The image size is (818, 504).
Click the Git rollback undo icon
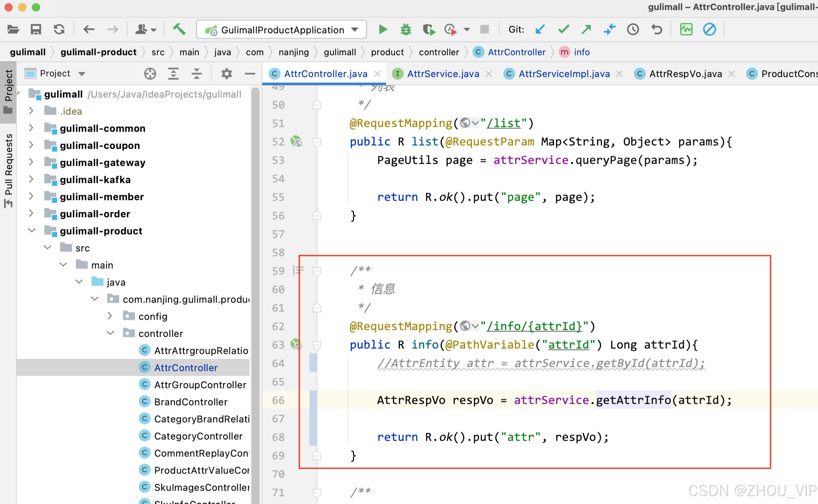click(x=656, y=30)
